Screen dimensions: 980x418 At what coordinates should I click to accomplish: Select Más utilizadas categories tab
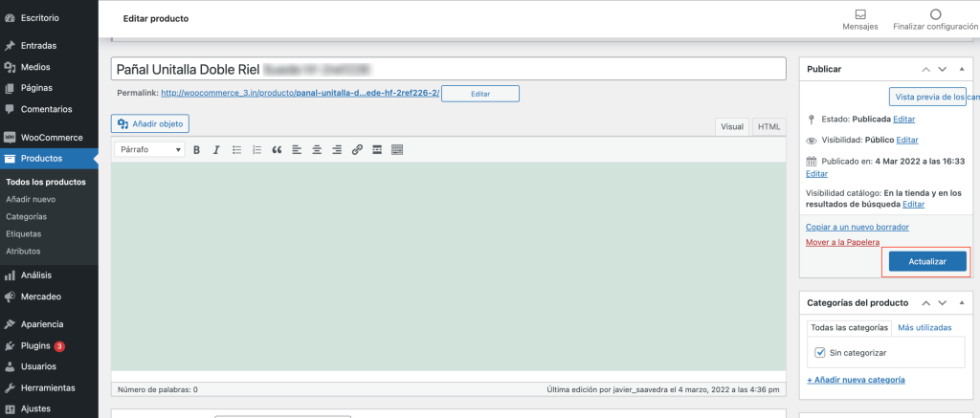[x=924, y=327]
